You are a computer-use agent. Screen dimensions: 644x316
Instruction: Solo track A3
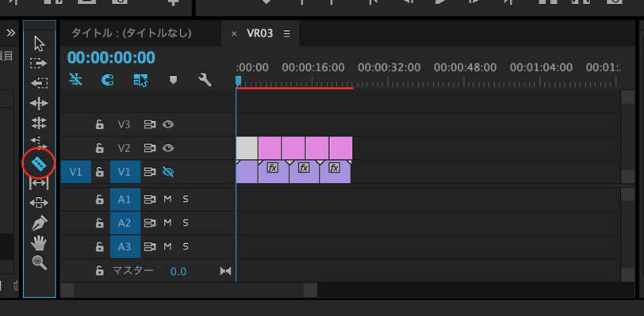pos(186,247)
